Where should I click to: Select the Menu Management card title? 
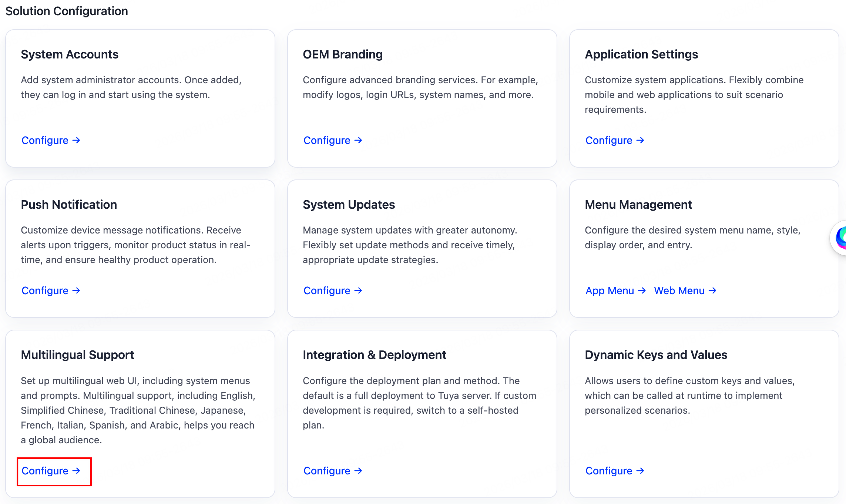point(638,205)
